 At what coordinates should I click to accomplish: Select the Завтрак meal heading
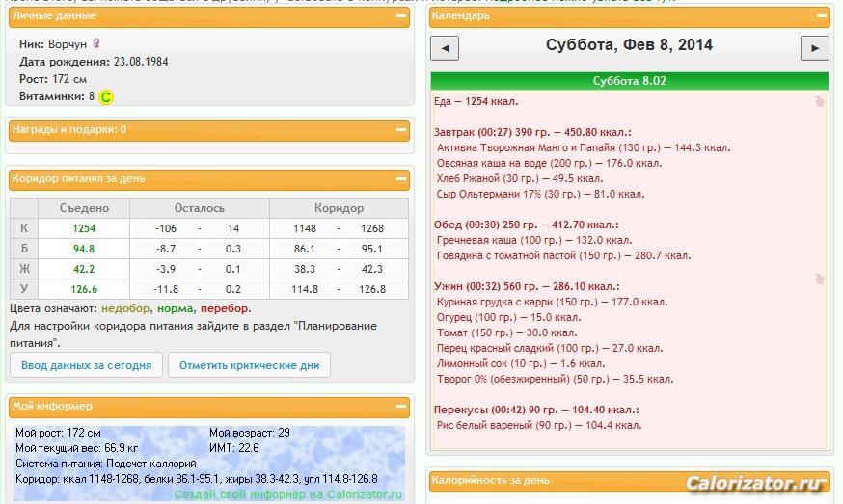coord(532,132)
